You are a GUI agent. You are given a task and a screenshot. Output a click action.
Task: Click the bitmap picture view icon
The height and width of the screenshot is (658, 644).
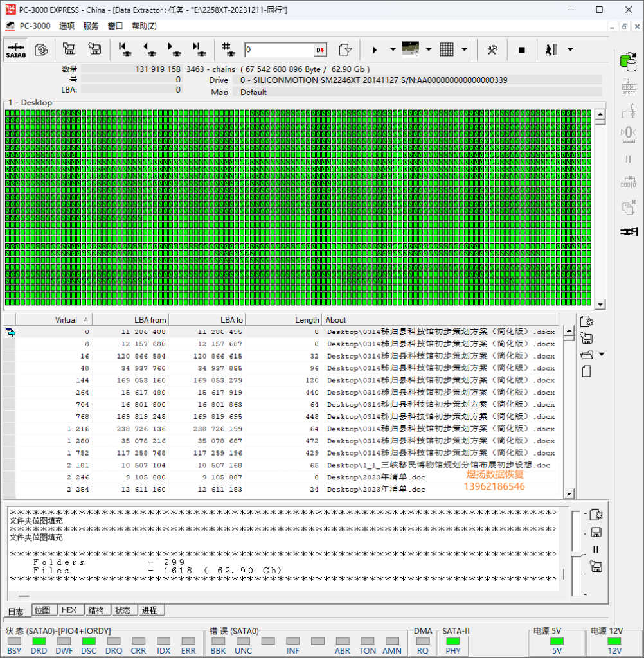click(411, 49)
